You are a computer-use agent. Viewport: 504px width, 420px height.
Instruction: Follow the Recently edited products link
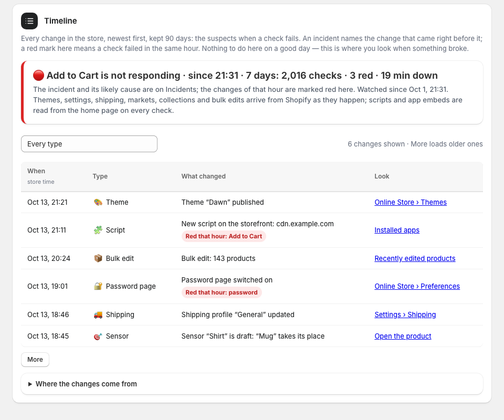415,258
